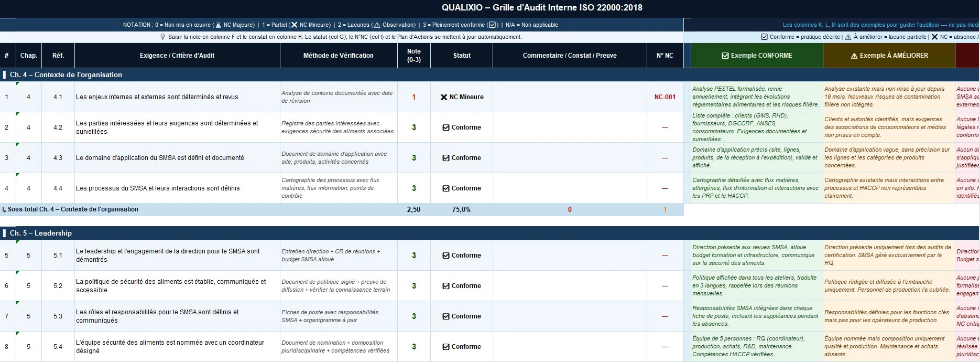Select conforme example 'Direction présente aux revues SMSA'
The width and height of the screenshot is (980, 362).
[756, 255]
